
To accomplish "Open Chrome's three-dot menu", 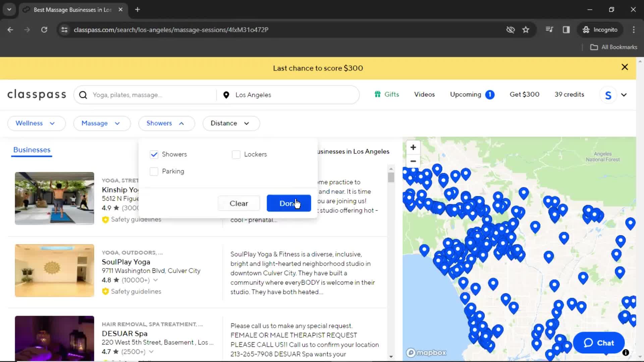I will (x=634, y=29).
